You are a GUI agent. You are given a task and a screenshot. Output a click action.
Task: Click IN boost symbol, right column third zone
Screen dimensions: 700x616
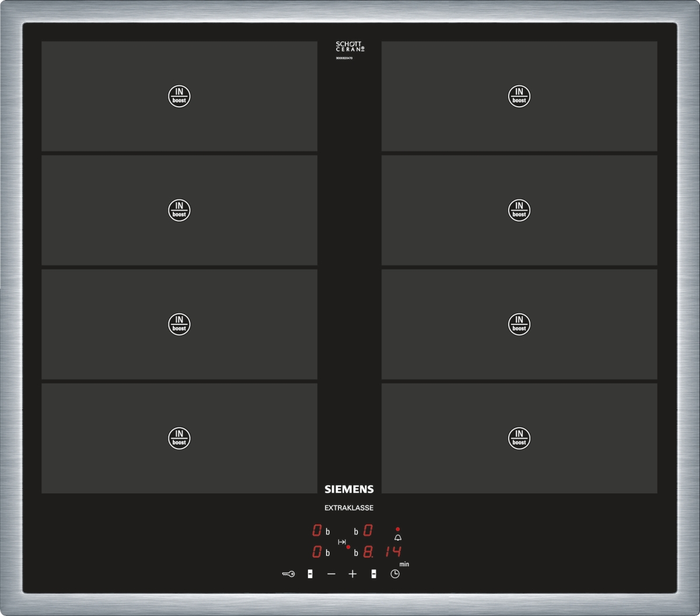(519, 324)
